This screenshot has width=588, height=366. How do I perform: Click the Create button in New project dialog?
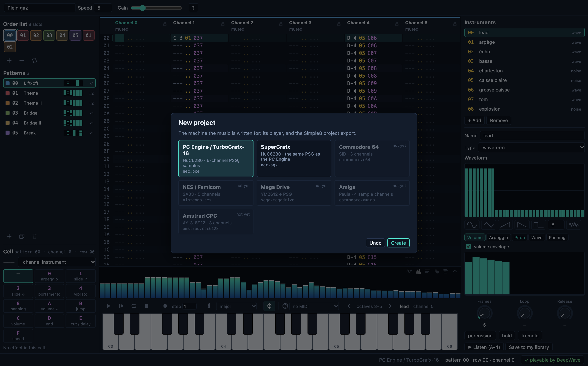398,243
